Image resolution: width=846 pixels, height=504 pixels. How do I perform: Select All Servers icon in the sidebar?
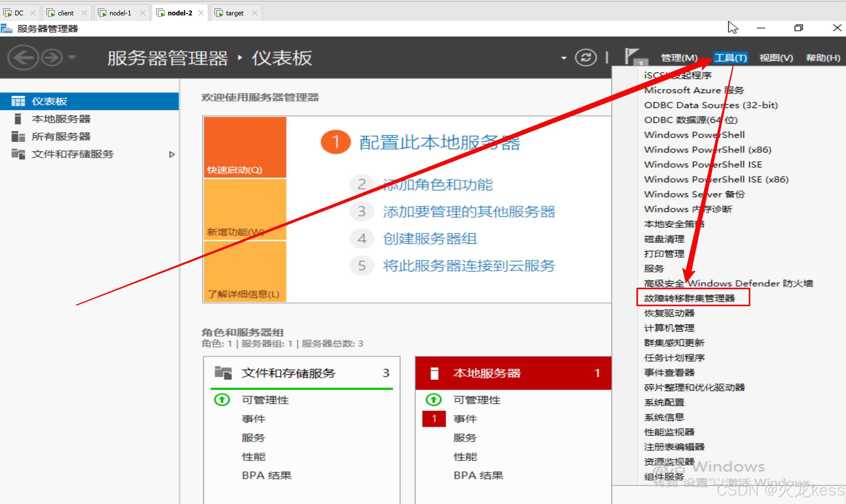point(18,137)
